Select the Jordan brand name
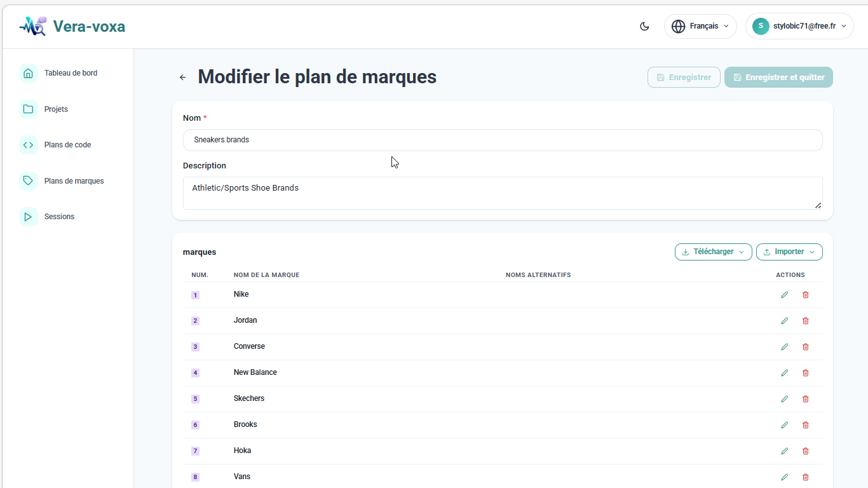Screen dimensions: 868x488 [245, 320]
